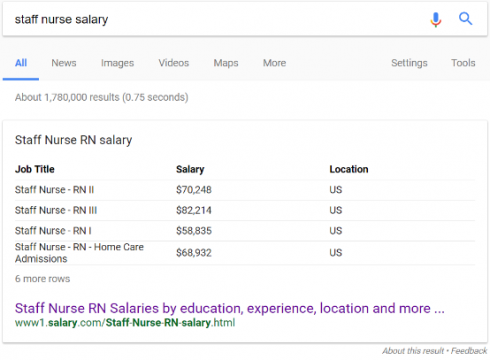Open the Images tab
The width and height of the screenshot is (490, 360).
click(117, 63)
